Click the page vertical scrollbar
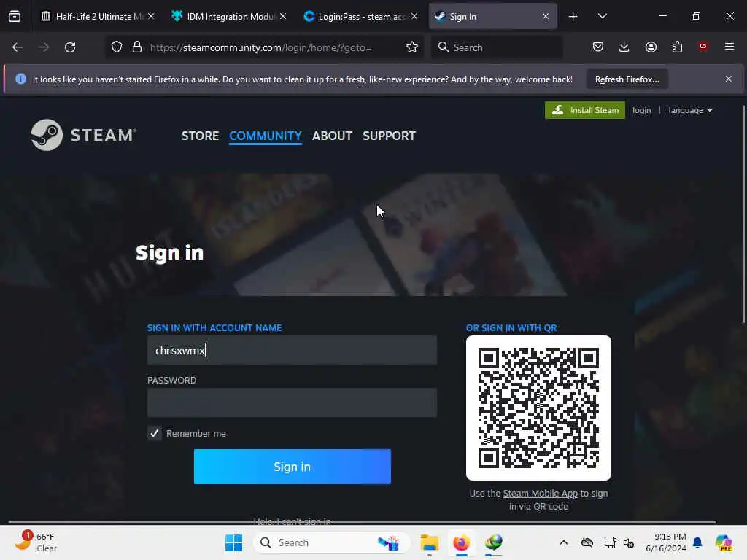The image size is (747, 560). 743,214
